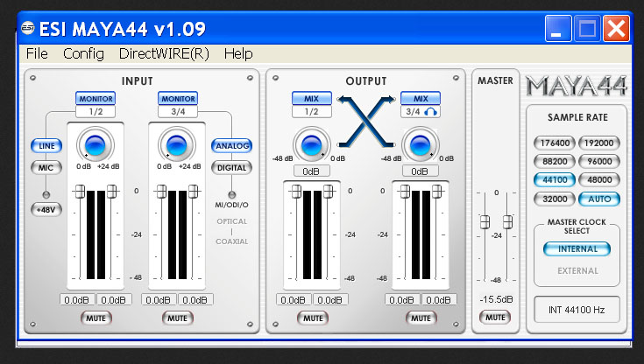Click the Output 3/4 headphone level knob
The image size is (644, 364).
click(x=421, y=145)
